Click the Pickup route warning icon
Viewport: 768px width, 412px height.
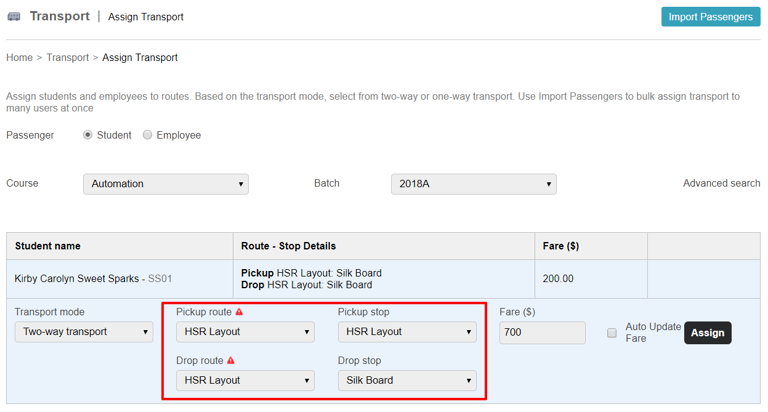point(239,312)
